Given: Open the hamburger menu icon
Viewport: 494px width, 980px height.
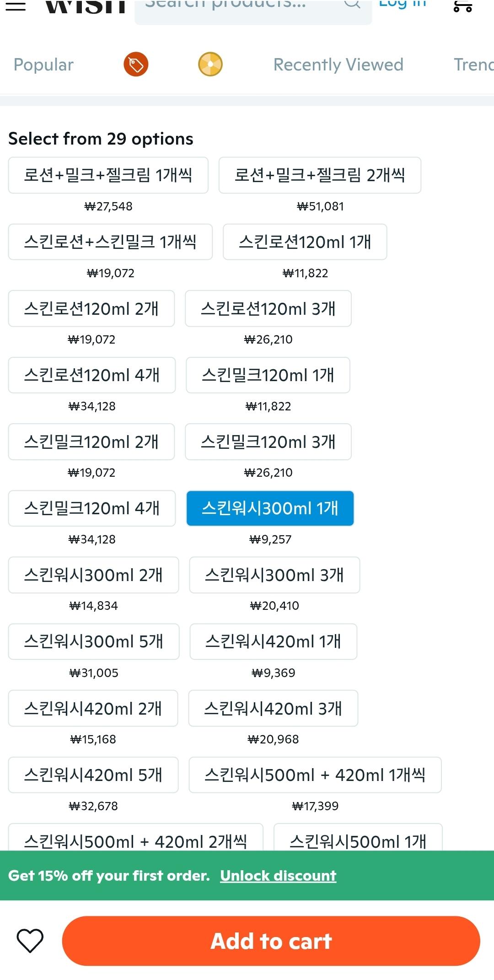Looking at the screenshot, I should [15, 5].
